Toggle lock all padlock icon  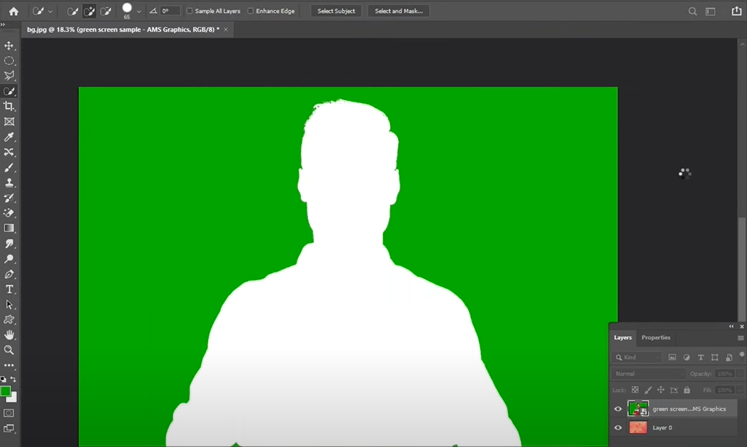(x=687, y=390)
